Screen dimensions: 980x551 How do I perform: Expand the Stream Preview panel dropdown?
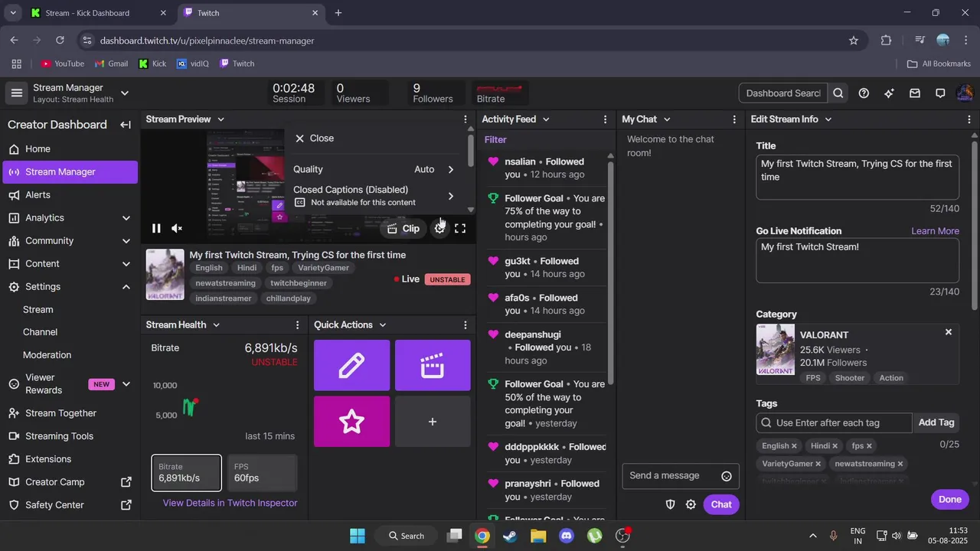click(220, 119)
